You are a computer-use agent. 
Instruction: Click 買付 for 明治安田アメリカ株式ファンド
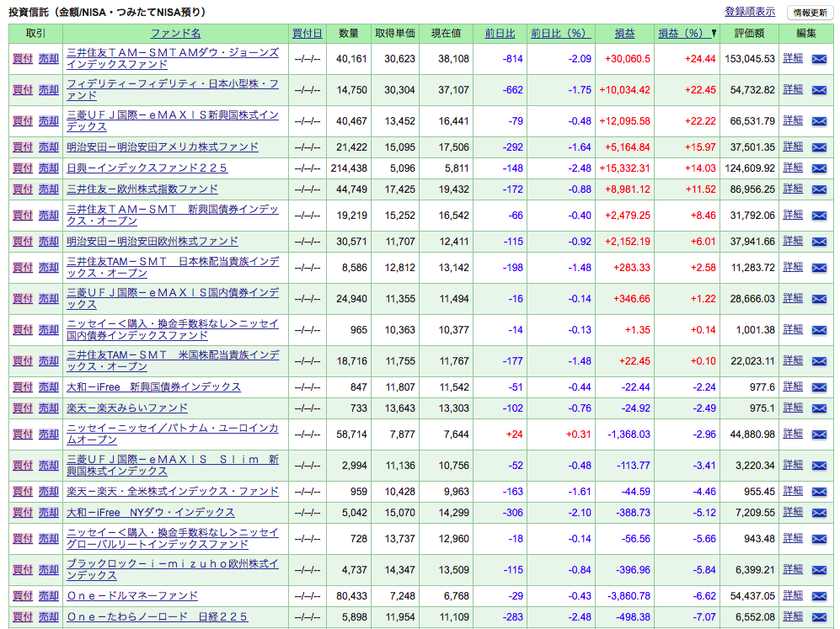[23, 147]
